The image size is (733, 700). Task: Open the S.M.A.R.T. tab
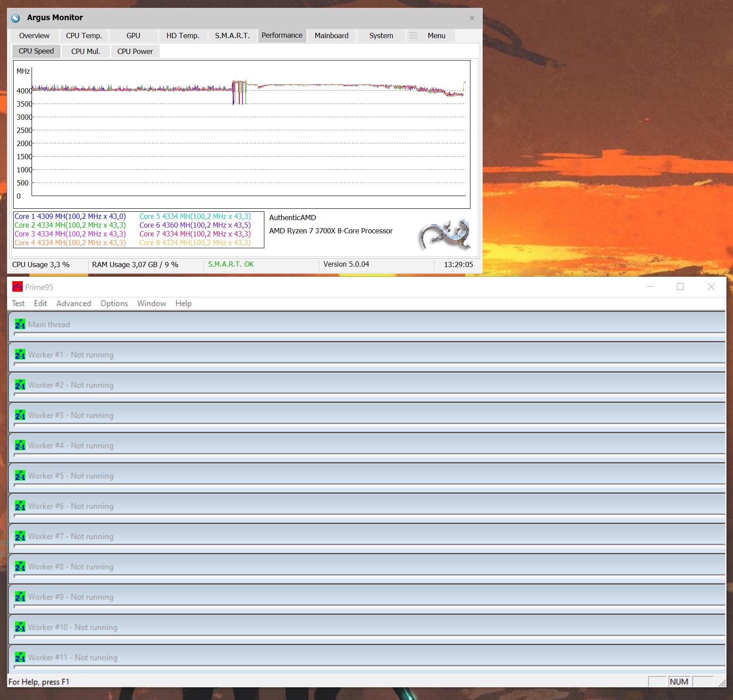(x=232, y=36)
